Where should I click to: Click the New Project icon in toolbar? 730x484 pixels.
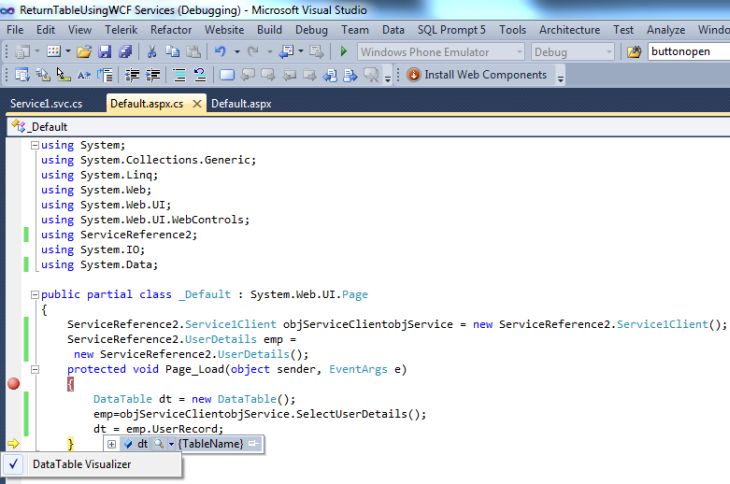[x=22, y=51]
